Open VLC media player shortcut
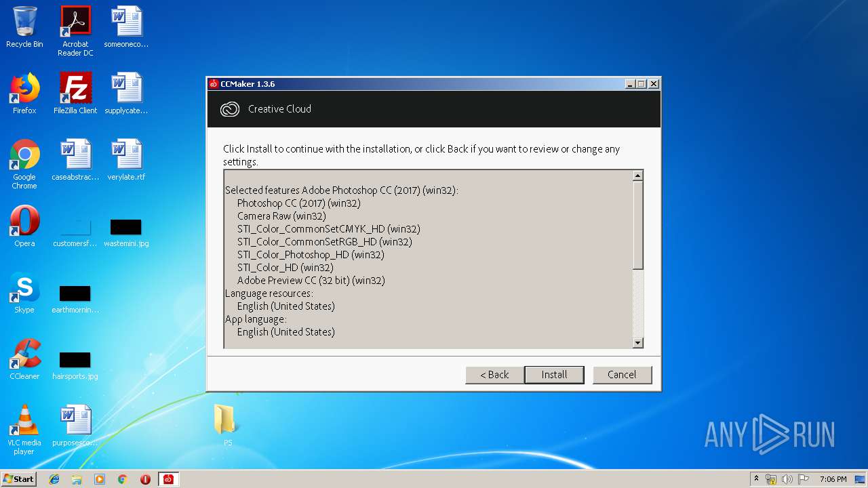The image size is (868, 488). coord(24,429)
